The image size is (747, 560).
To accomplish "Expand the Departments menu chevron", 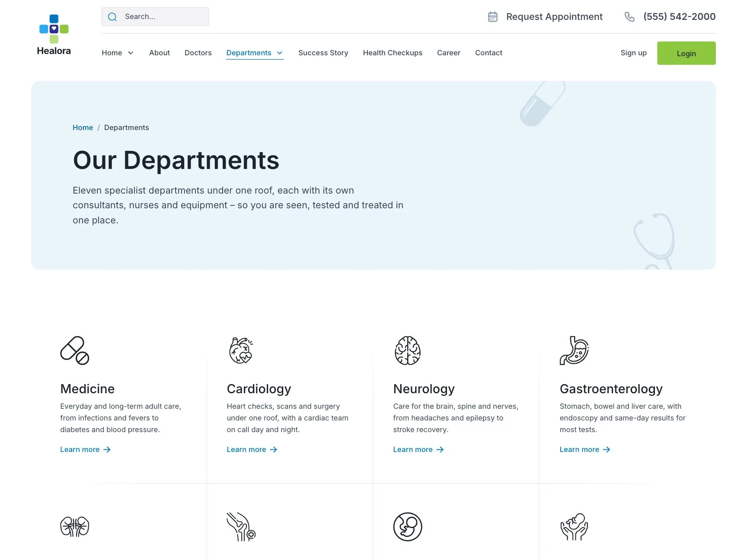I will pyautogui.click(x=280, y=53).
